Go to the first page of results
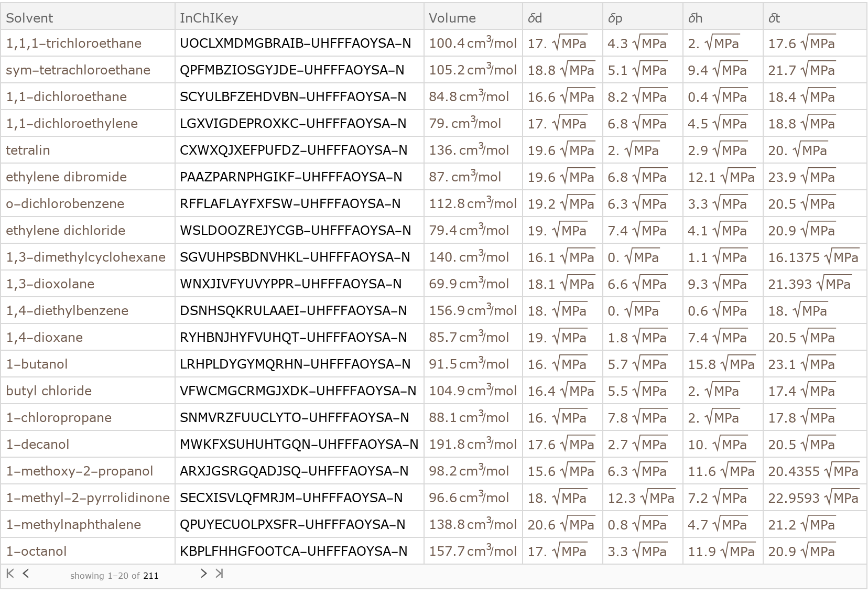868x605 pixels. point(9,574)
